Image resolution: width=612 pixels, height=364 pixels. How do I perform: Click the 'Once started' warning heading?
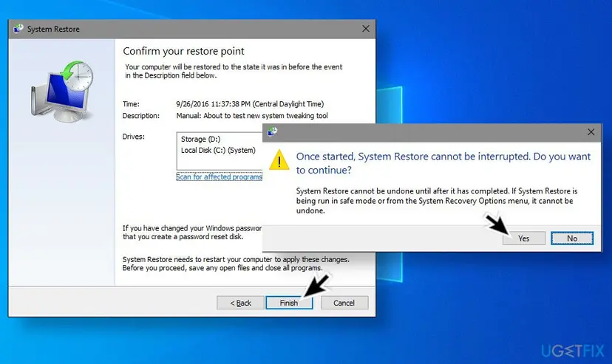(443, 163)
